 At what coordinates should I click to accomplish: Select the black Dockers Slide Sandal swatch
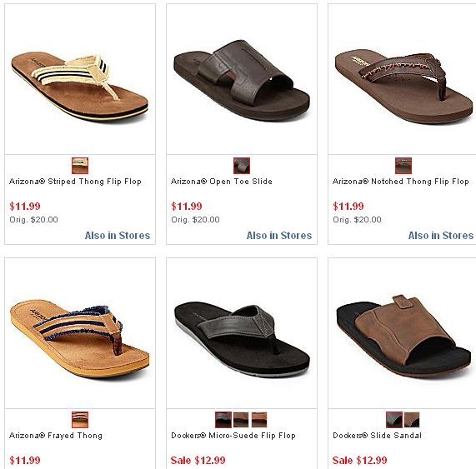click(394, 420)
